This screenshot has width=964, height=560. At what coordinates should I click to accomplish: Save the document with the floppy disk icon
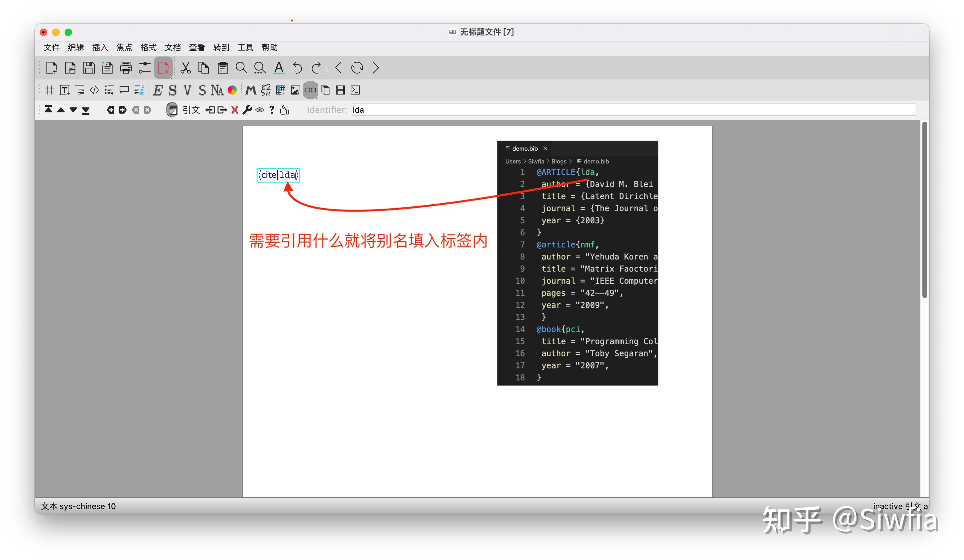pyautogui.click(x=89, y=68)
